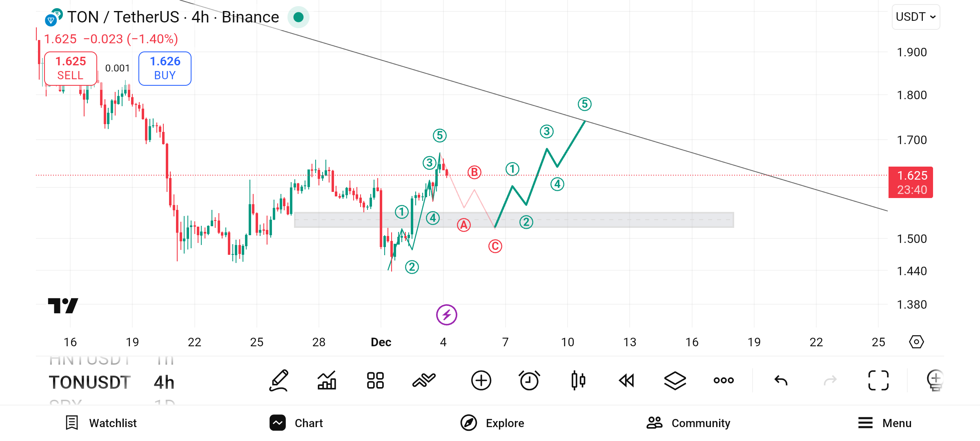
Task: Open the layout grid templates icon
Action: 375,381
